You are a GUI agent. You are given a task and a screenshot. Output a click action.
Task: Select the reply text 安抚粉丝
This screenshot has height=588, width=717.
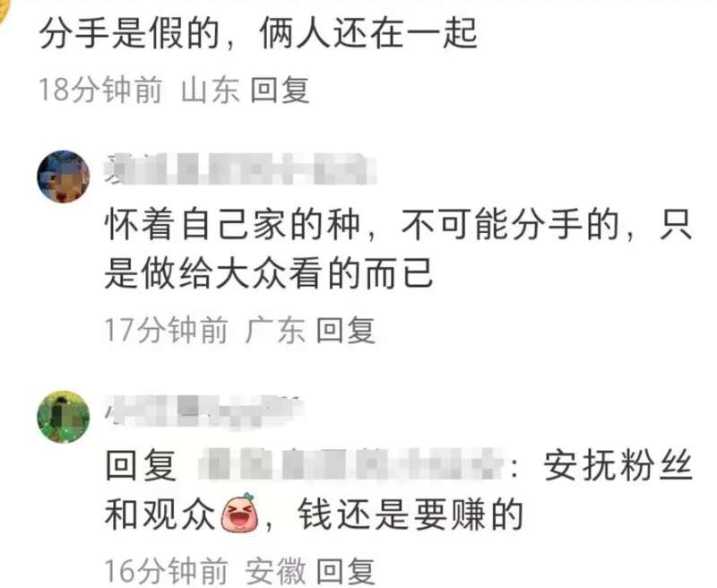tap(618, 466)
